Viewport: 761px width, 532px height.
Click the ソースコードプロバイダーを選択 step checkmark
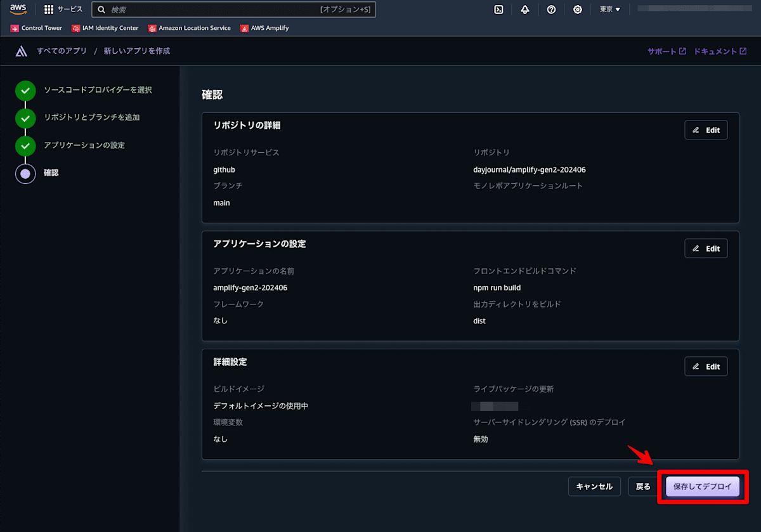point(25,90)
